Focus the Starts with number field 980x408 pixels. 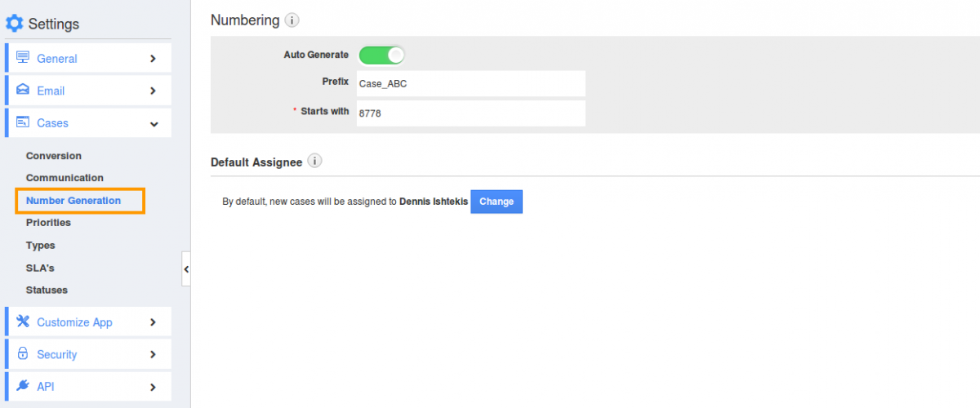click(470, 113)
